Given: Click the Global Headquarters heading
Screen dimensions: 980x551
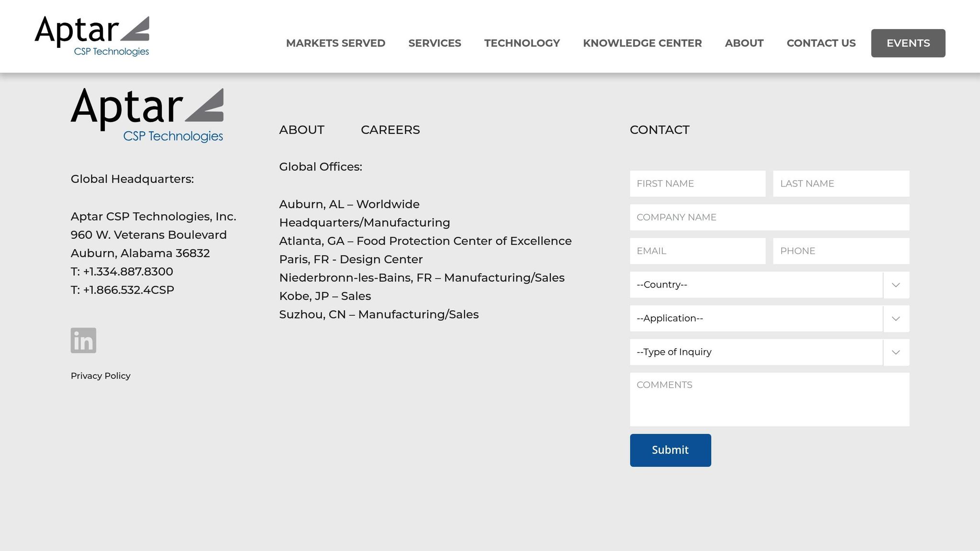Looking at the screenshot, I should [132, 179].
